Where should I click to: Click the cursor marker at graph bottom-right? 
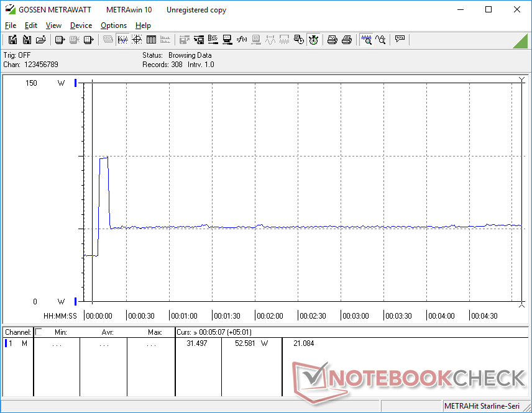point(522,305)
